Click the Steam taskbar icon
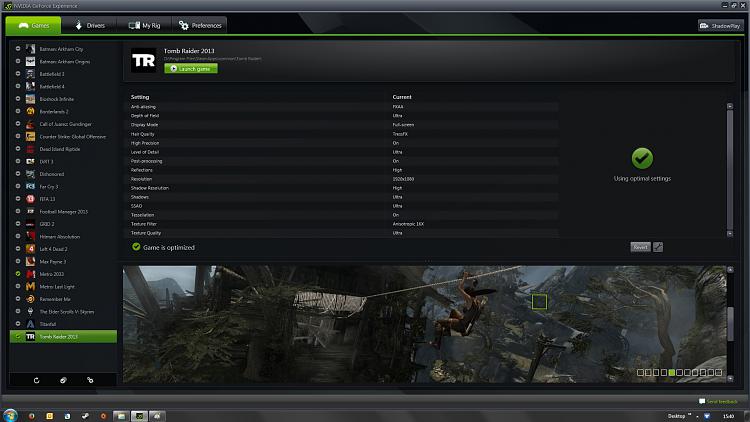Viewport: 750px width, 422px height. tap(85, 416)
